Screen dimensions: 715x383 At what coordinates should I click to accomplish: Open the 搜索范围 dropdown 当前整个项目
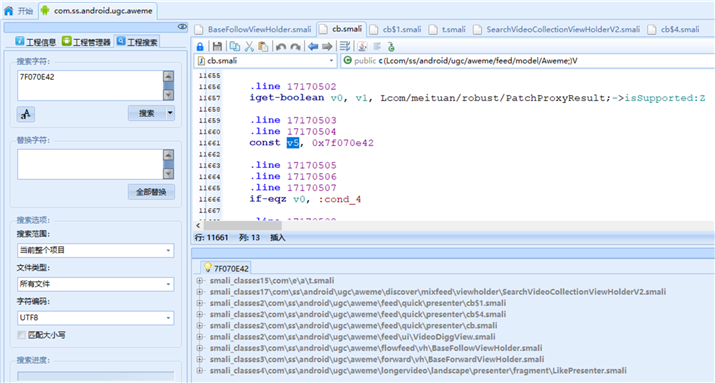96,250
